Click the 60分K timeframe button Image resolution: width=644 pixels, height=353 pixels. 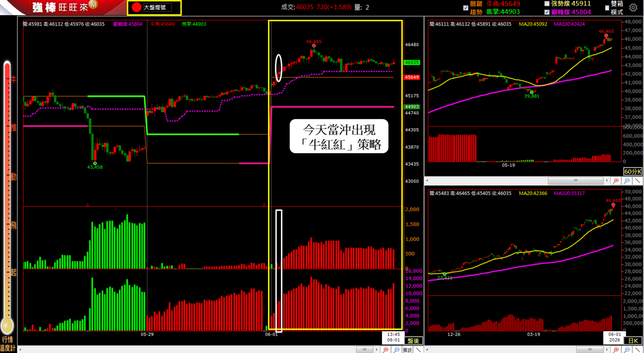tap(633, 172)
